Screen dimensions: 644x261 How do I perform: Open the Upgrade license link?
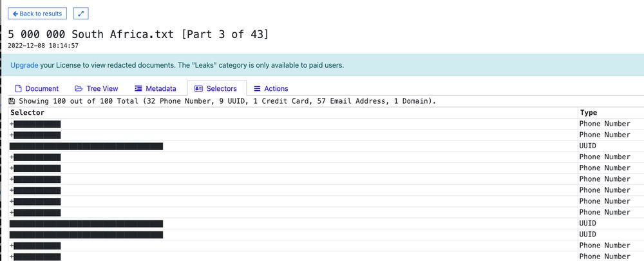24,65
